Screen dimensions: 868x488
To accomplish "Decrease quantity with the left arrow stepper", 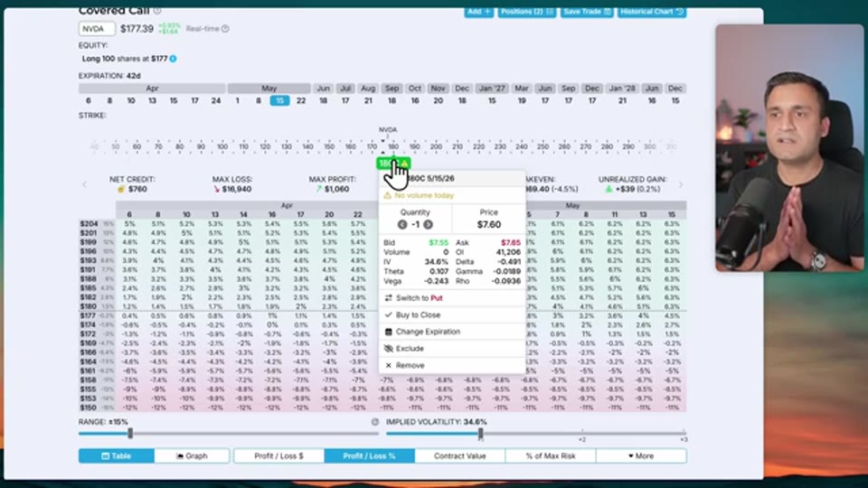I will (x=402, y=225).
